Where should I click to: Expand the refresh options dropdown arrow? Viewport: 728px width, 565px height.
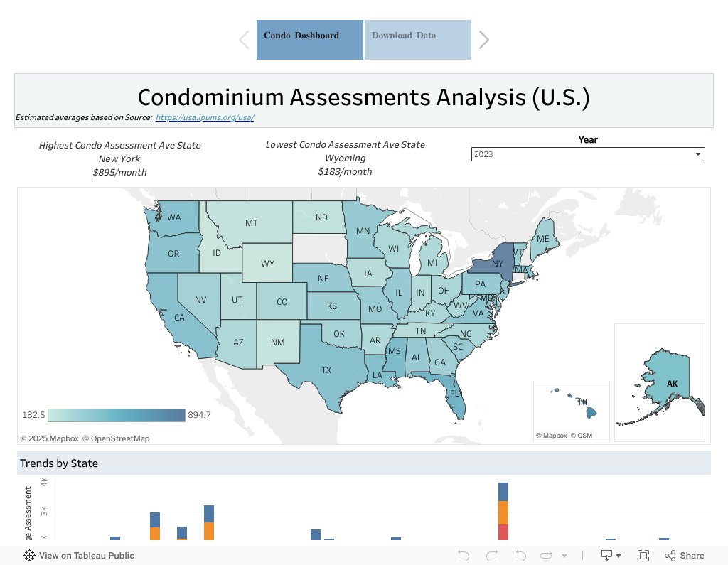coord(564,556)
